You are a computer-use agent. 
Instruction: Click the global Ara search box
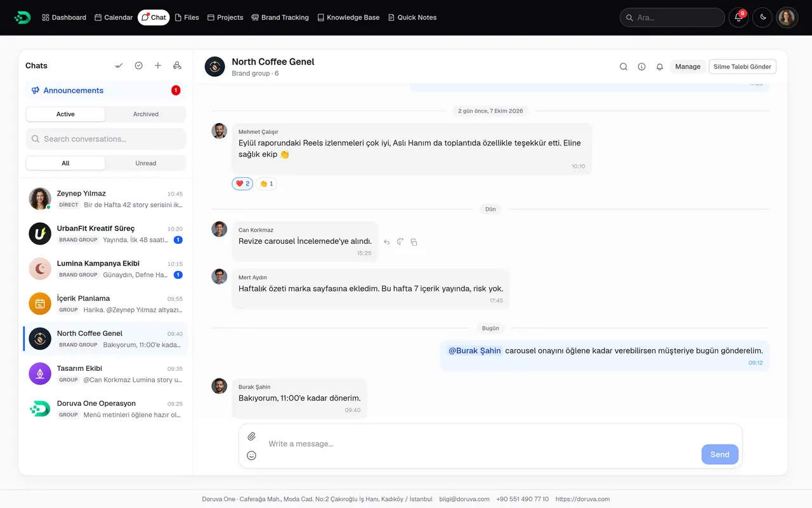pos(672,17)
